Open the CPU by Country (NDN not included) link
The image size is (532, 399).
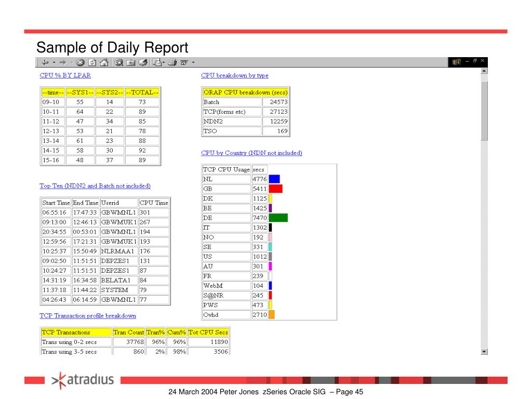[251, 153]
